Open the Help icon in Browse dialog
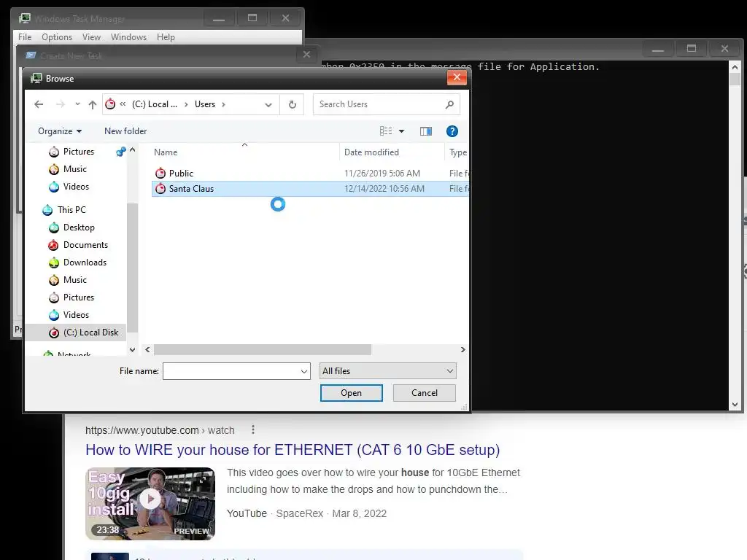Screen dimensions: 747x560 pos(452,131)
